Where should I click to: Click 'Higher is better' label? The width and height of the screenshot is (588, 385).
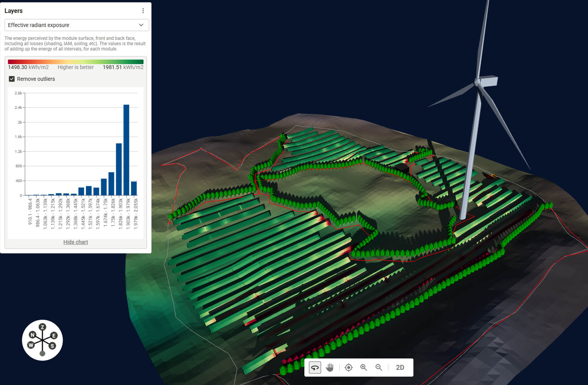coord(76,67)
